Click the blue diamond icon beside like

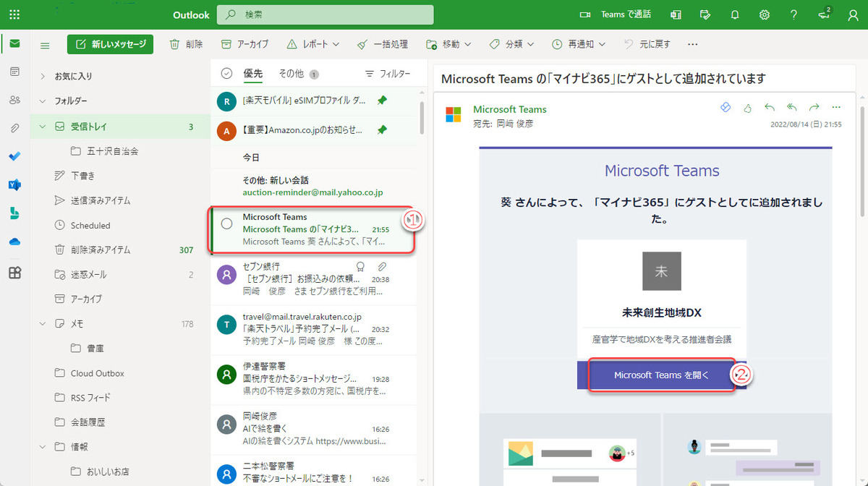pyautogui.click(x=726, y=108)
